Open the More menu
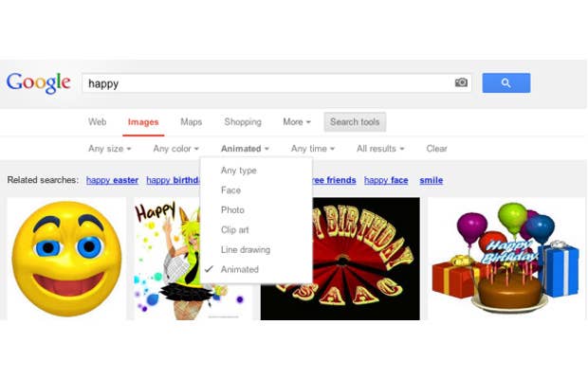 (297, 121)
